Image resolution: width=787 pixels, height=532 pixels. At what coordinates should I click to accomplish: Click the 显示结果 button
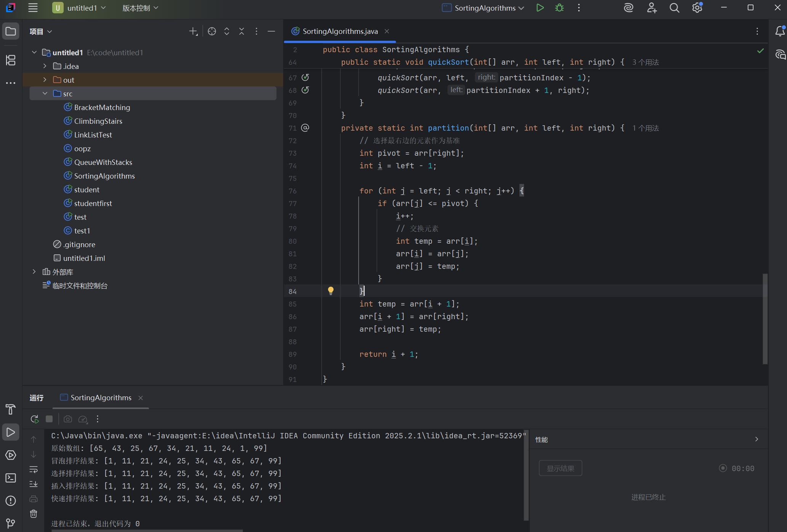point(560,468)
